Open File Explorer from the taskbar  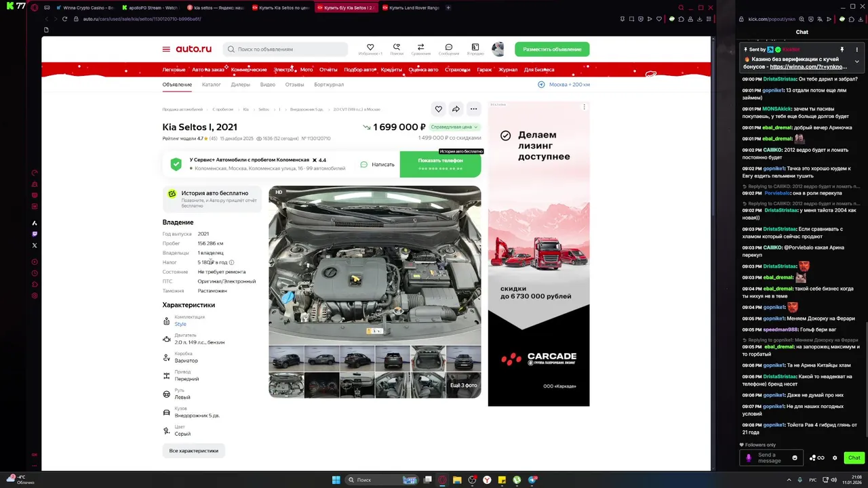(457, 480)
